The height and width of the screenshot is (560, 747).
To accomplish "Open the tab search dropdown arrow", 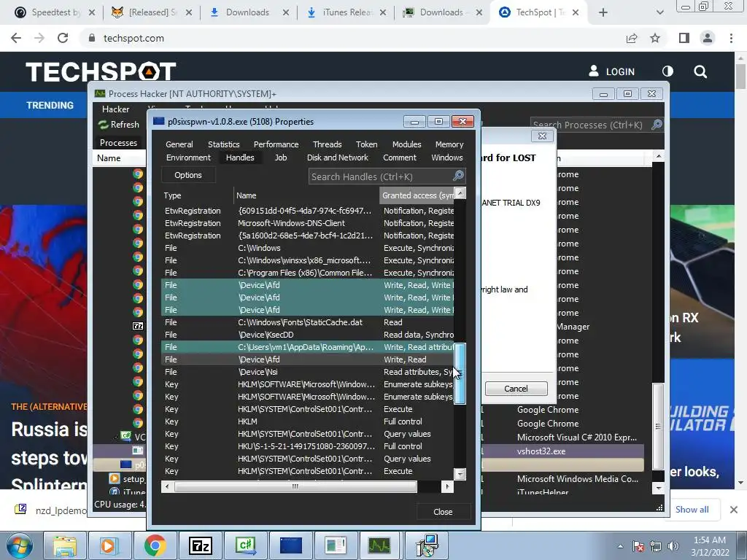I will 659,12.
